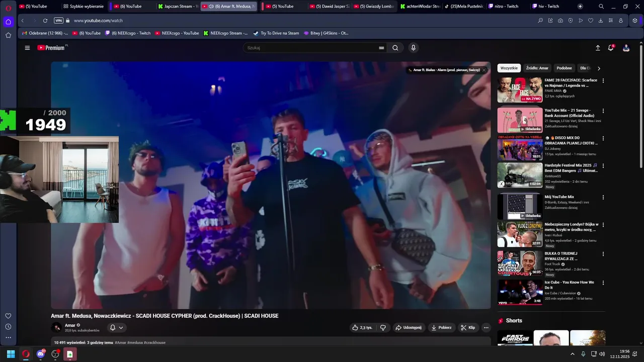
Task: Open Opera sidebar three-dots settings
Action: [8, 337]
